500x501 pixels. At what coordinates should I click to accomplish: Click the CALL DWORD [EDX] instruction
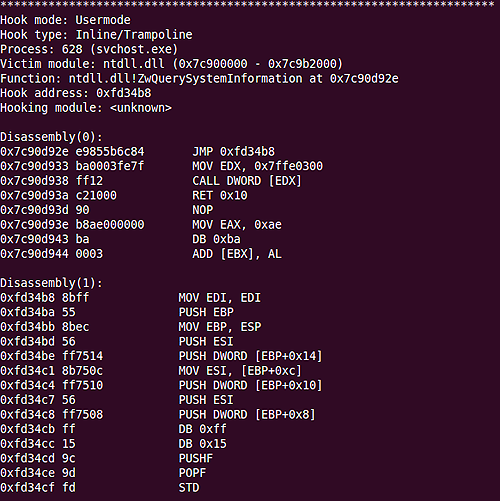click(x=247, y=181)
